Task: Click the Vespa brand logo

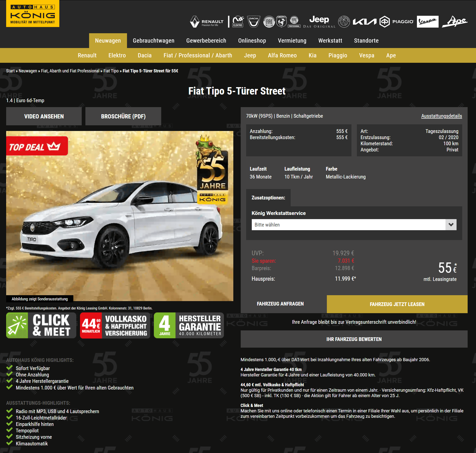Action: (x=428, y=22)
